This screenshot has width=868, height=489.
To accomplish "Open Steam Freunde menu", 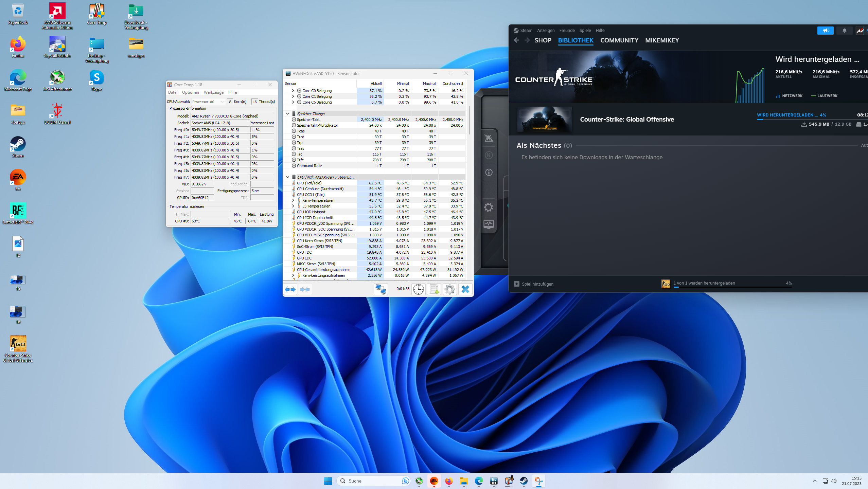I will tap(567, 31).
